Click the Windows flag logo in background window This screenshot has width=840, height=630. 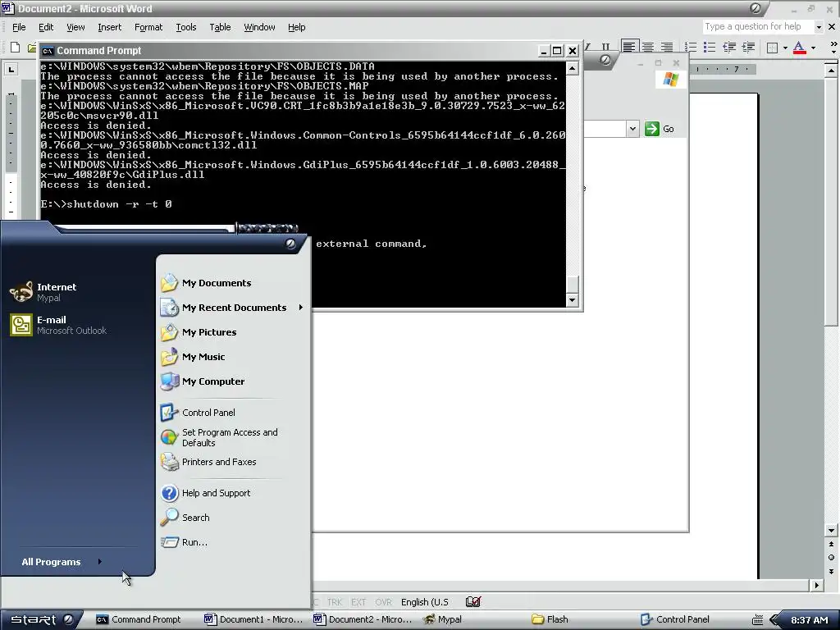[670, 80]
